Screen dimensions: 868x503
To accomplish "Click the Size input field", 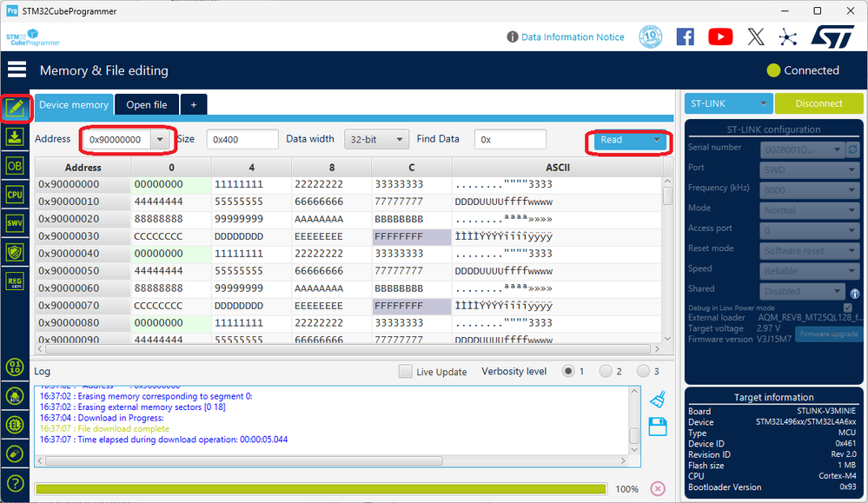I will click(242, 139).
